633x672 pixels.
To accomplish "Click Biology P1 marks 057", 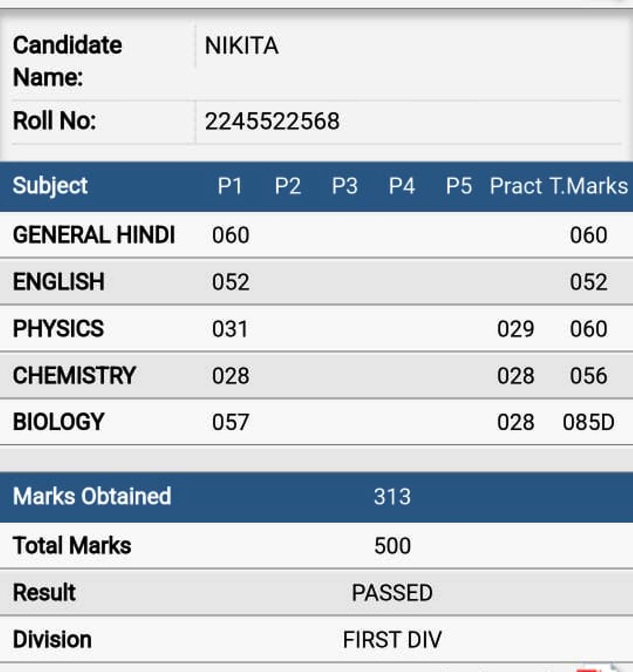I will click(x=231, y=422).
